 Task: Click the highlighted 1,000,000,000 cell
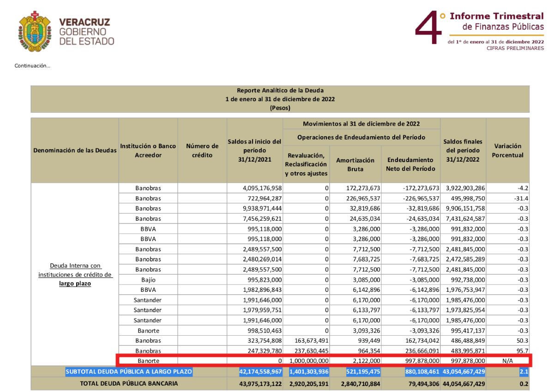coord(309,361)
